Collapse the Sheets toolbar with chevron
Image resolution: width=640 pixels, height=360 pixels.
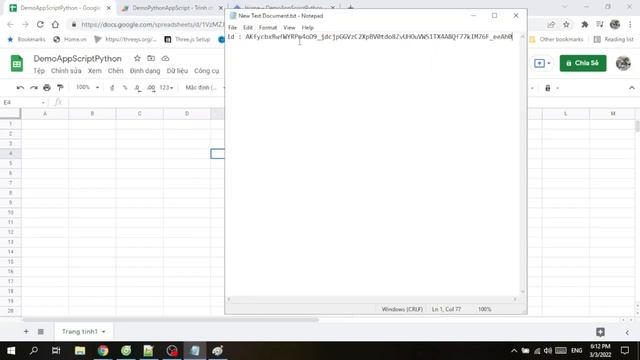631,88
